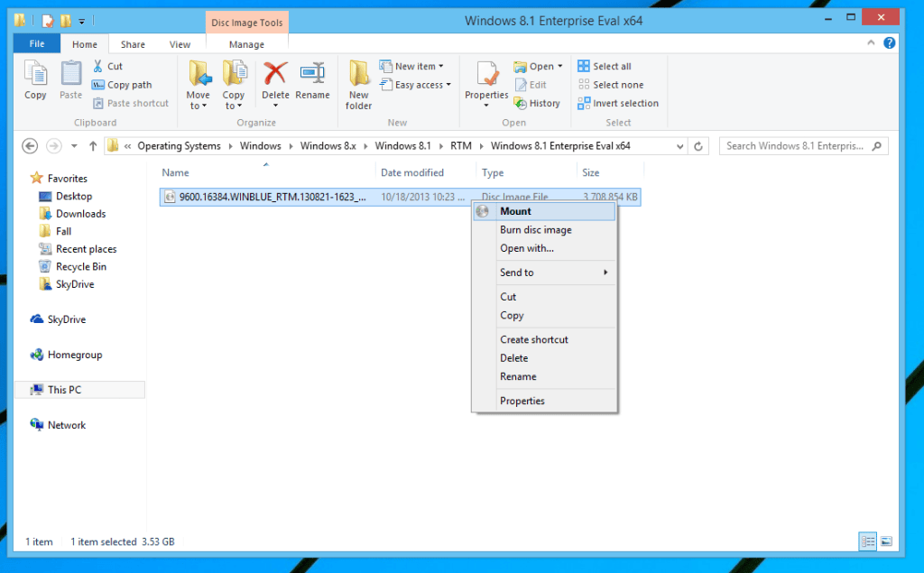Screen dimensions: 924x573
Task: Click the Back navigation arrow
Action: point(30,145)
